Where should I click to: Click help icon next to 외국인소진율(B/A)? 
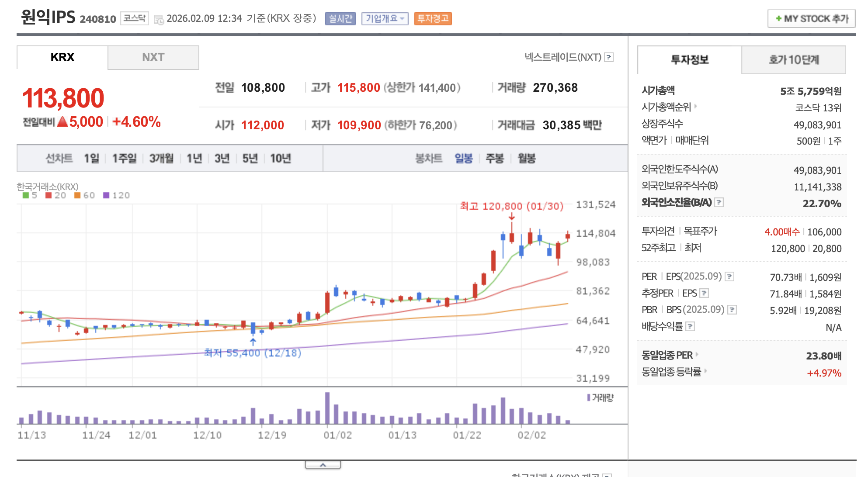tap(719, 202)
